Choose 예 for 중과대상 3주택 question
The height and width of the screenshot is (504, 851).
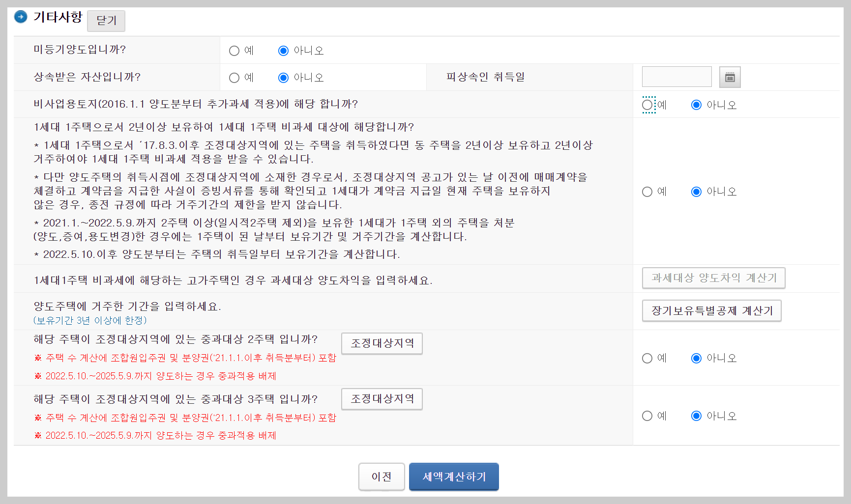click(x=647, y=416)
